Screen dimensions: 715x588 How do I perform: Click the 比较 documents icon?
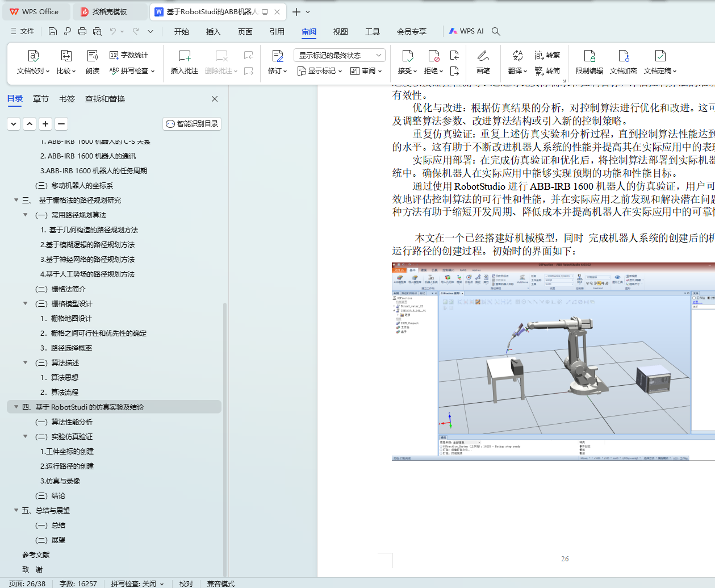point(66,56)
